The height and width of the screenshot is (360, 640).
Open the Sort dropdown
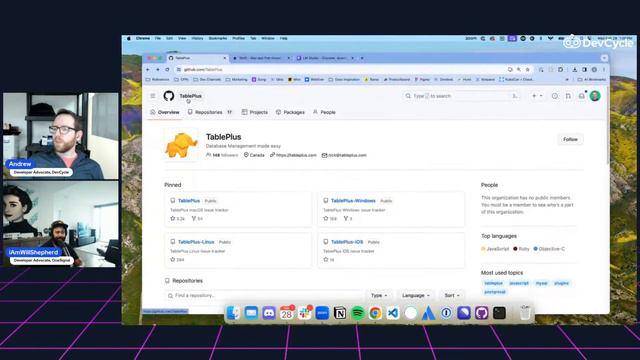click(x=451, y=295)
